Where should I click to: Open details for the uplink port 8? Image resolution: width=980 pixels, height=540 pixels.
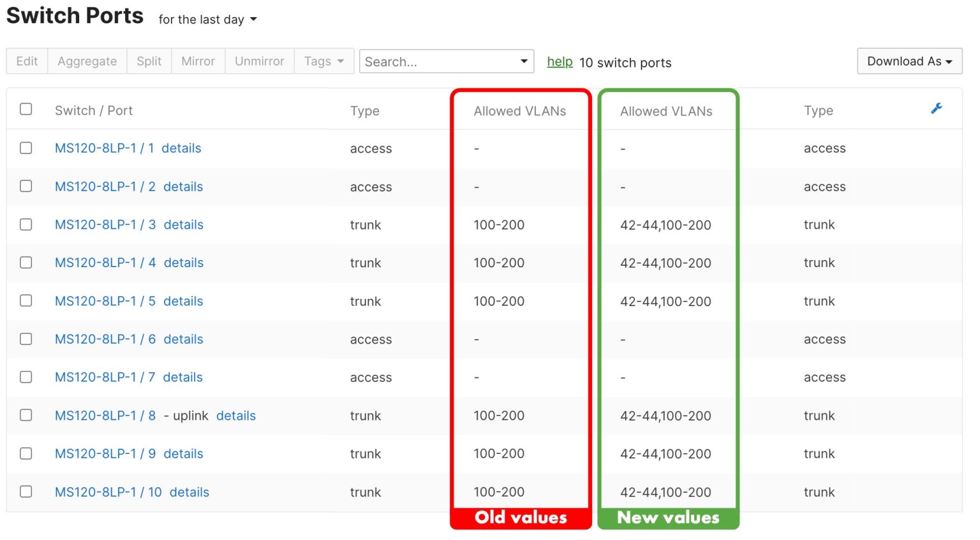[x=236, y=415]
